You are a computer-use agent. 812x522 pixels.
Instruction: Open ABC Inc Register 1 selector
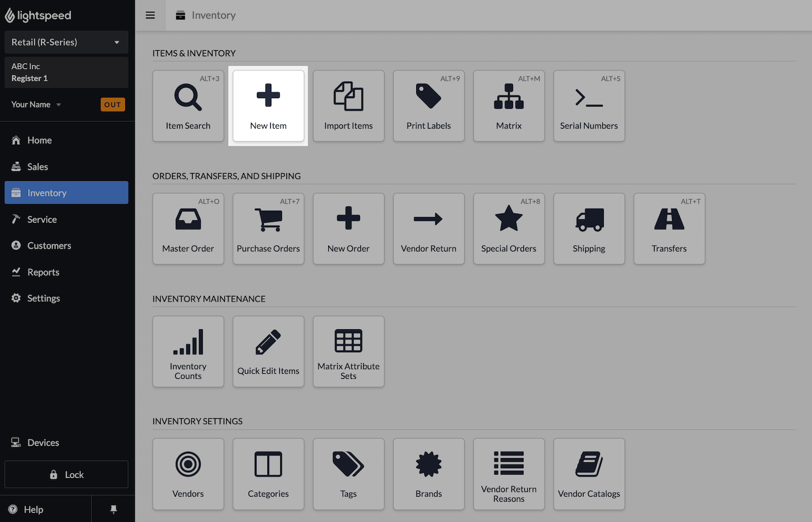pyautogui.click(x=66, y=72)
